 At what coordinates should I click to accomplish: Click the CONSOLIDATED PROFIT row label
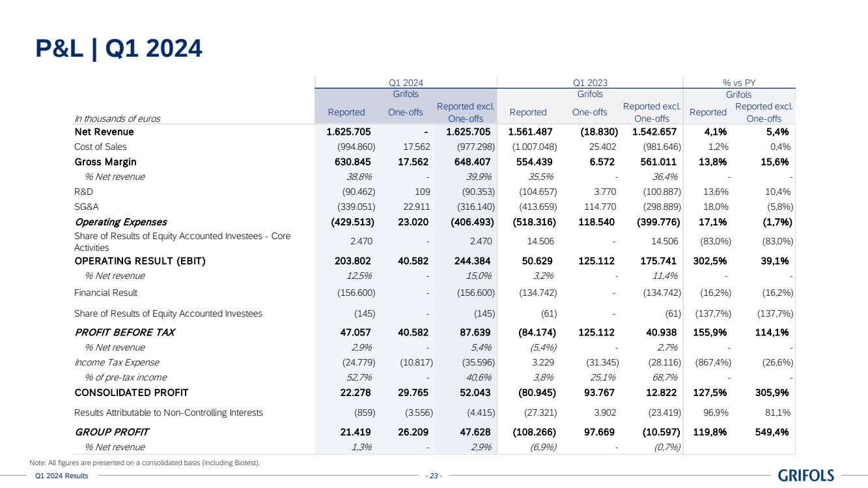point(131,392)
